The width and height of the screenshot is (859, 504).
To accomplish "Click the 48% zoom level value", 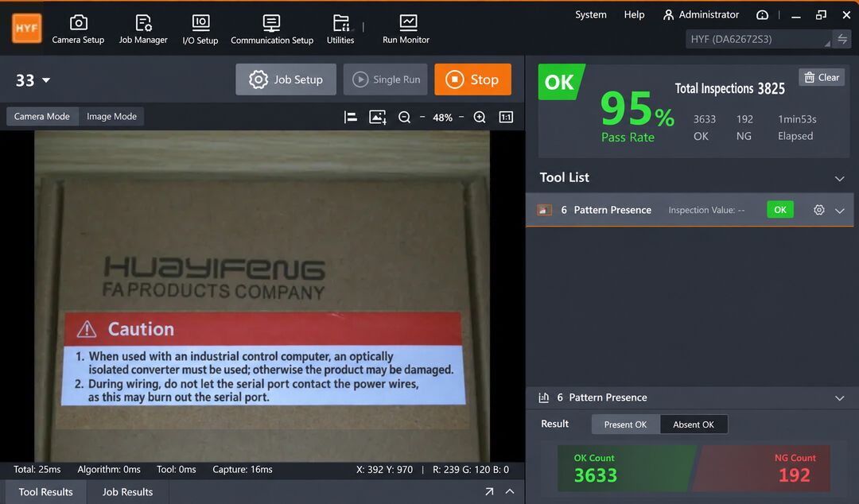I will (443, 117).
